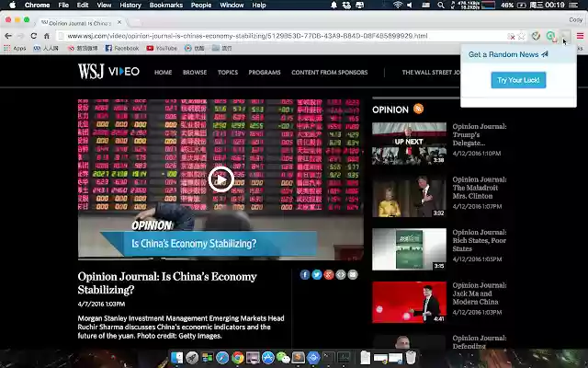Open the HOME nav item
This screenshot has height=368, width=588.
pos(164,72)
